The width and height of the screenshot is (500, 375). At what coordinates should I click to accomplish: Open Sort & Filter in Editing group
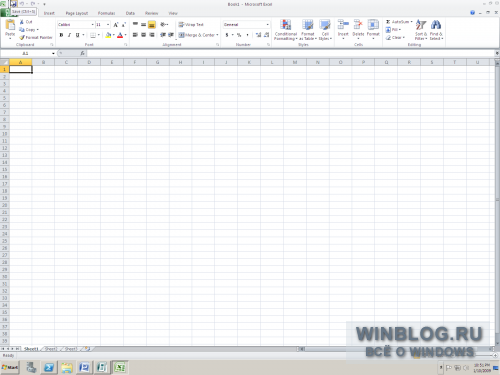pos(421,30)
